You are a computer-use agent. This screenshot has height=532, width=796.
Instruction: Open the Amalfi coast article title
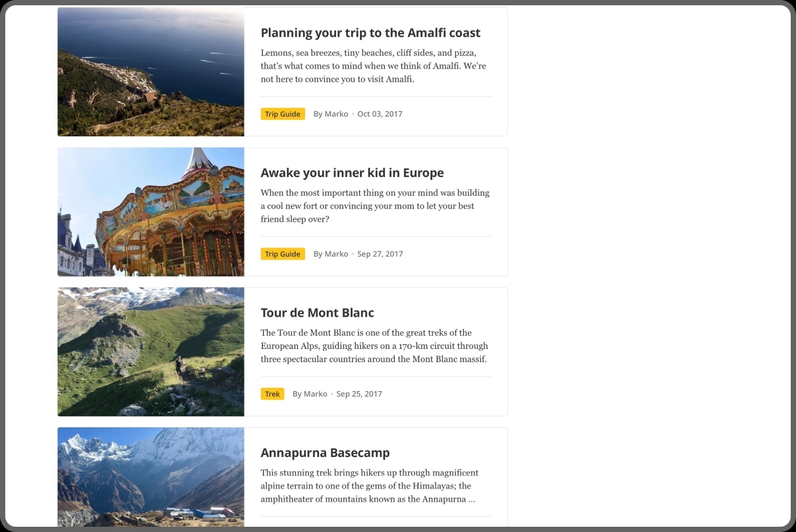tap(370, 33)
